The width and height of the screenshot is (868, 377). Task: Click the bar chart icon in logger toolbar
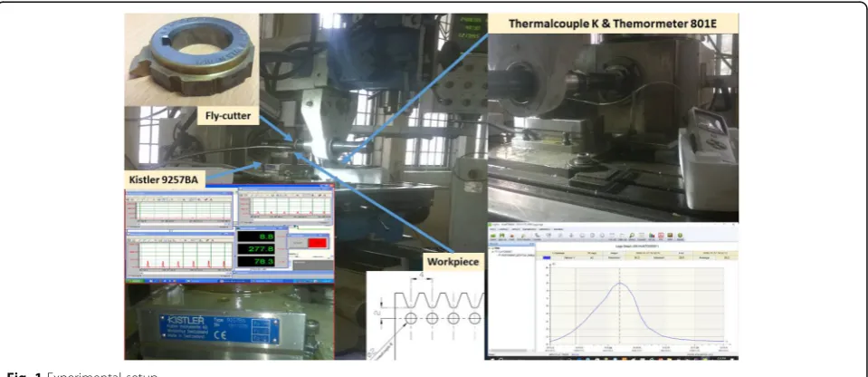[652, 235]
